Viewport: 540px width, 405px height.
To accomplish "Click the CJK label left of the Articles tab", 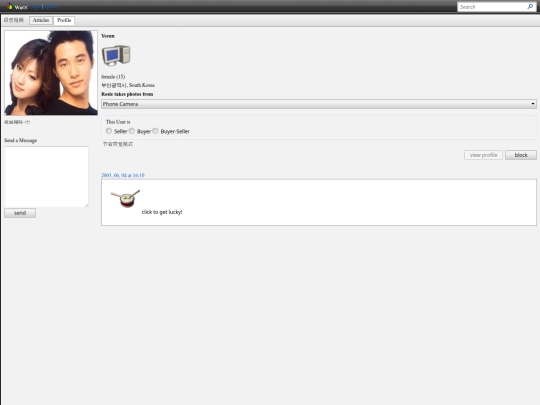I will point(14,20).
